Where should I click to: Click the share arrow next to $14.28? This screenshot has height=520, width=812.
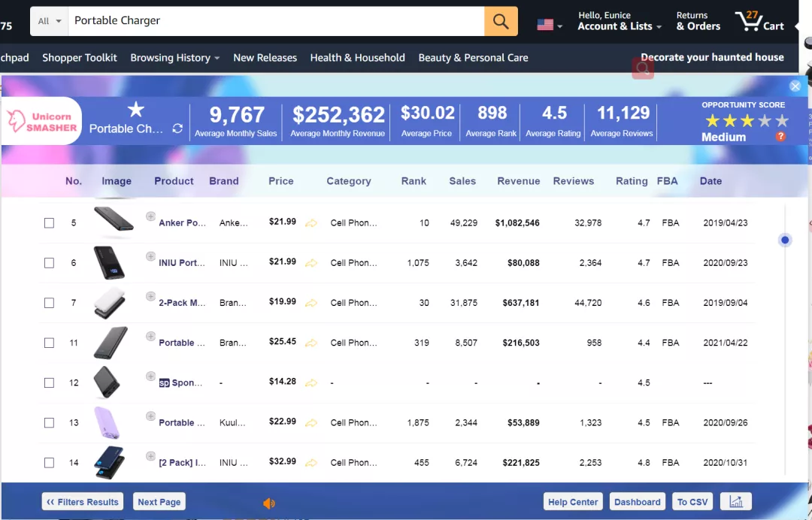311,383
